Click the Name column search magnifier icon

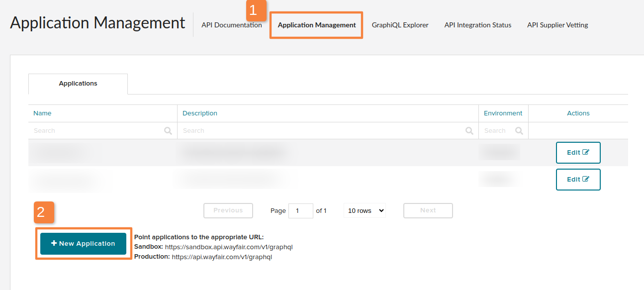(168, 131)
